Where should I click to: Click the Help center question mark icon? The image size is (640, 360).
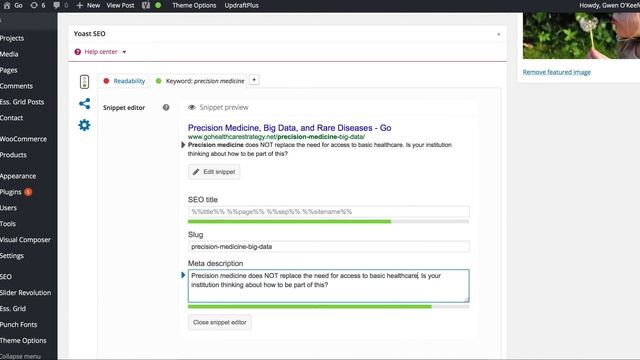[78, 52]
